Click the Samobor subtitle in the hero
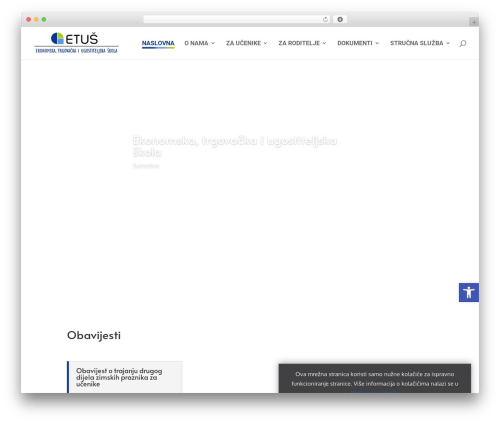The height and width of the screenshot is (423, 500). (x=146, y=166)
